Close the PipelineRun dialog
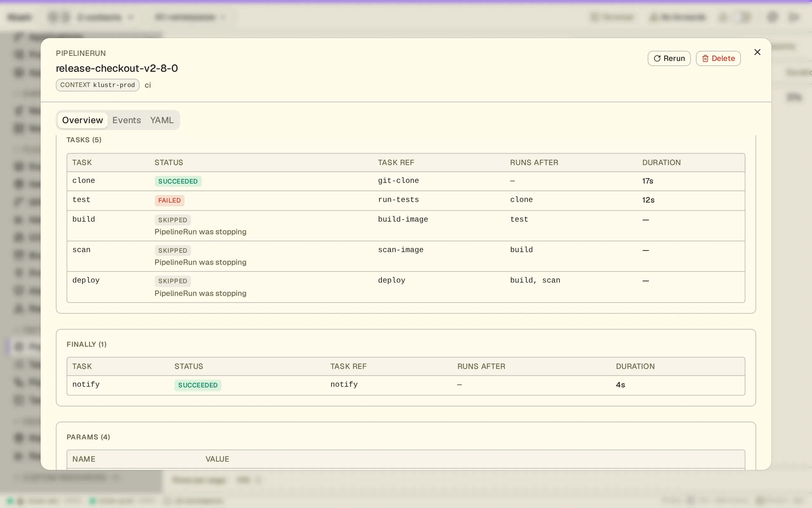 757,52
